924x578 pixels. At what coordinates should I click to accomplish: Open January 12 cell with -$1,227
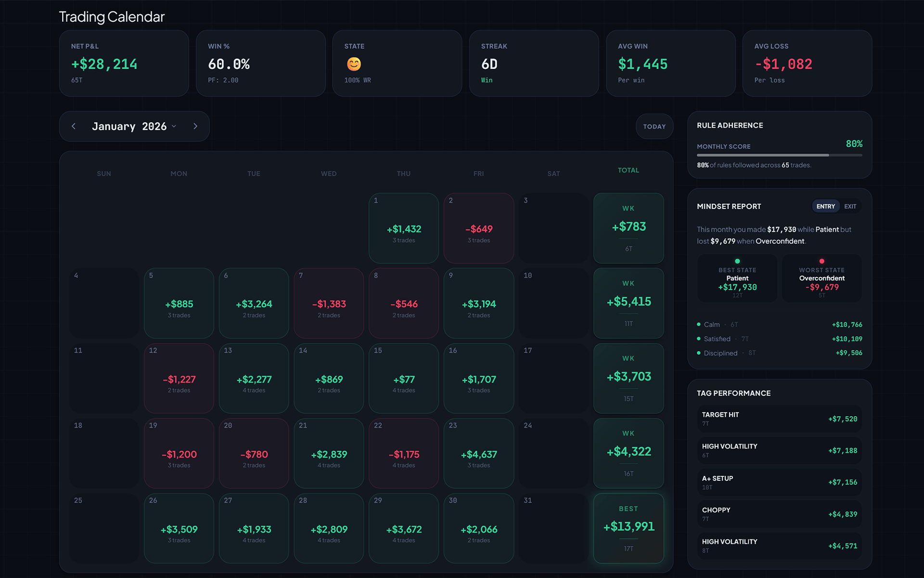pyautogui.click(x=179, y=378)
